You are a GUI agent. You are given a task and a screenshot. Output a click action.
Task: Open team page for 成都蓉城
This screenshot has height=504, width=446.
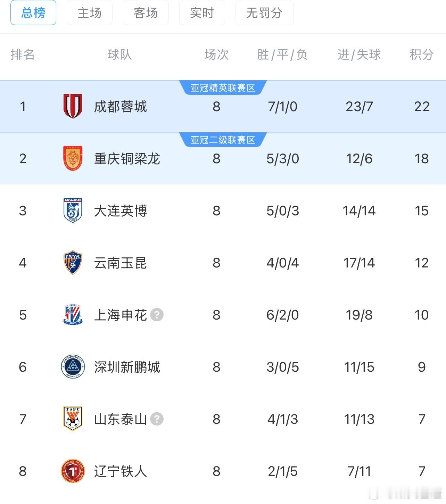click(x=120, y=107)
